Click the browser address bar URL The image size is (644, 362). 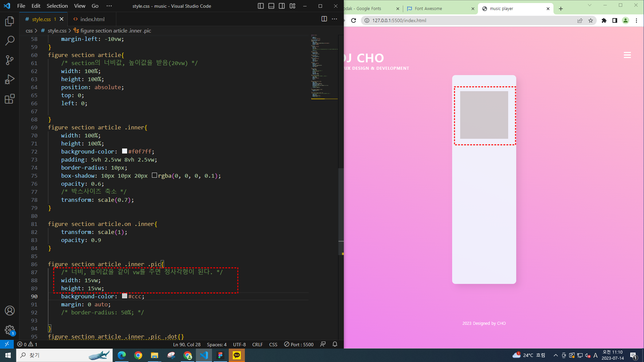[x=399, y=20]
